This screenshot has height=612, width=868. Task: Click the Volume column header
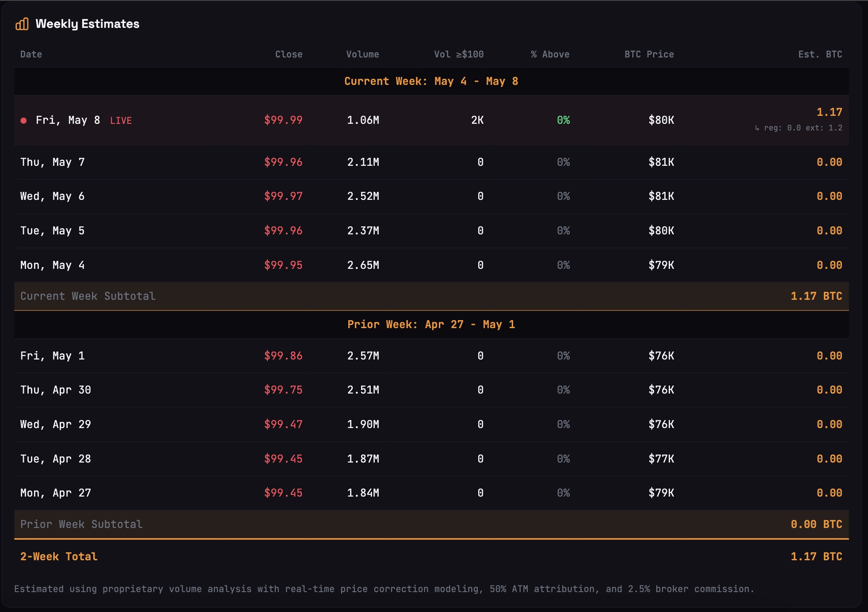point(362,54)
